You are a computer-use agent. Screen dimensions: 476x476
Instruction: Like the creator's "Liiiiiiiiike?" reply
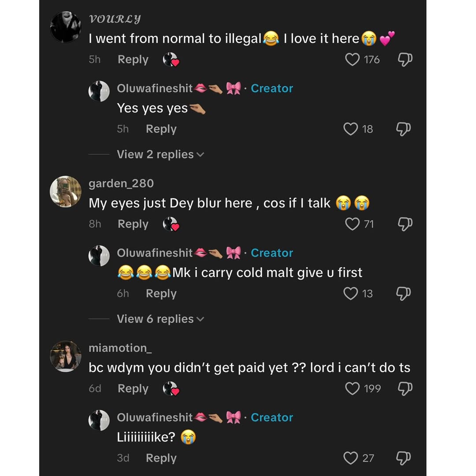point(350,458)
